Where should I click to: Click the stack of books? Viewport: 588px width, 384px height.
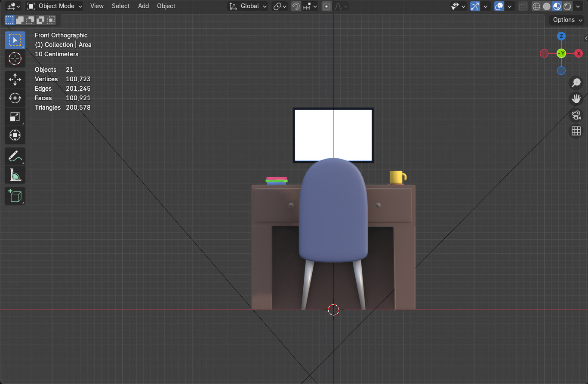[x=277, y=181]
